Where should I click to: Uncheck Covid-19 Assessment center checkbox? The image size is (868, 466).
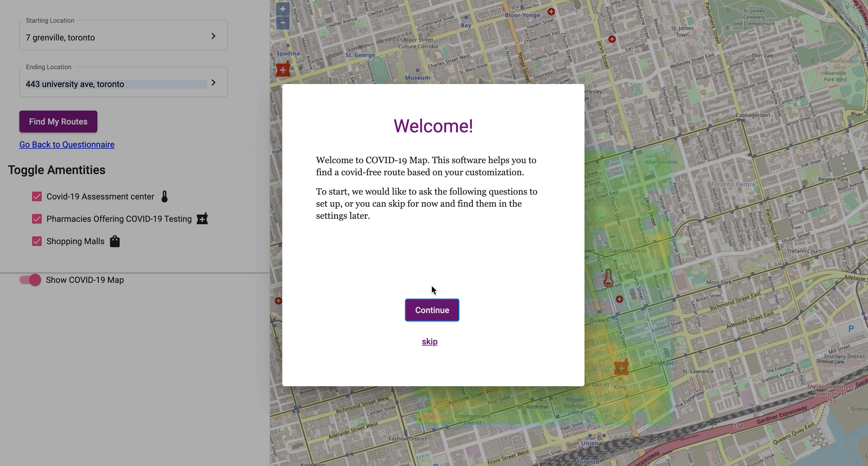coord(37,196)
